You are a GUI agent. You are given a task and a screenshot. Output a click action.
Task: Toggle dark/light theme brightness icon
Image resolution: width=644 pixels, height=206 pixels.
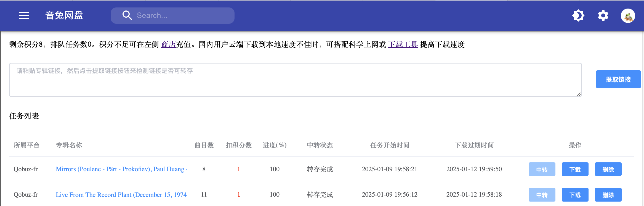[578, 15]
